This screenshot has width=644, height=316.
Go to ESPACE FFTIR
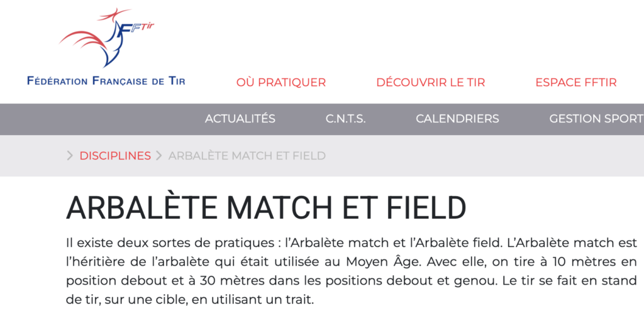[x=575, y=82]
